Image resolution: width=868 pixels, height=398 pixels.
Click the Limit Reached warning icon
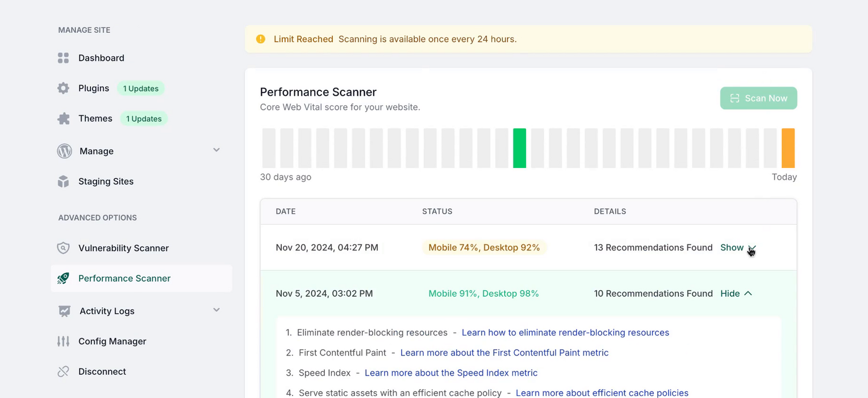261,39
